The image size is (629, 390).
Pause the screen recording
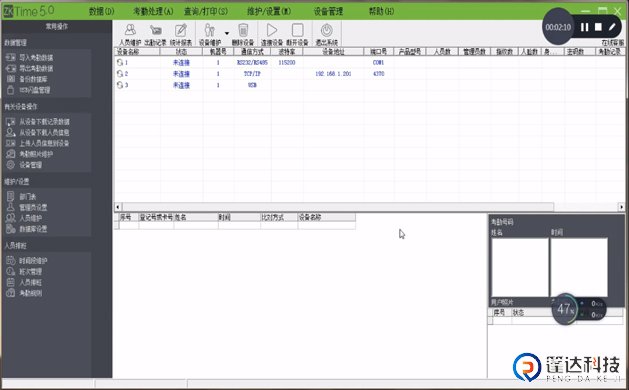click(584, 27)
